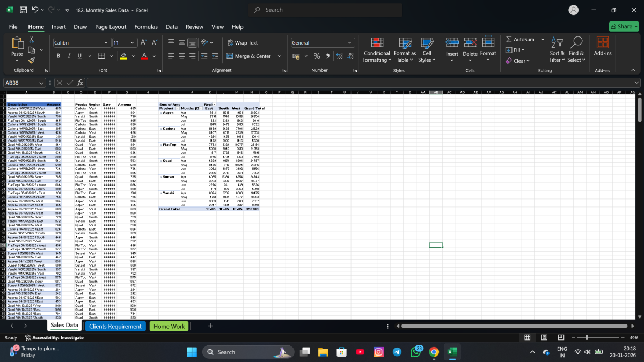Expand the General number format dropdown
Screen dimensions: 644x362
[x=350, y=43]
